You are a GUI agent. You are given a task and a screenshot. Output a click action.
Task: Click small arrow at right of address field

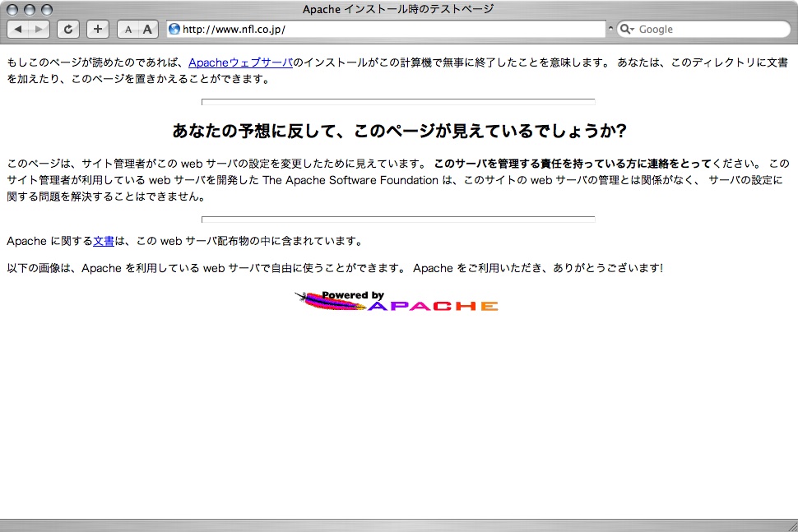[610, 30]
